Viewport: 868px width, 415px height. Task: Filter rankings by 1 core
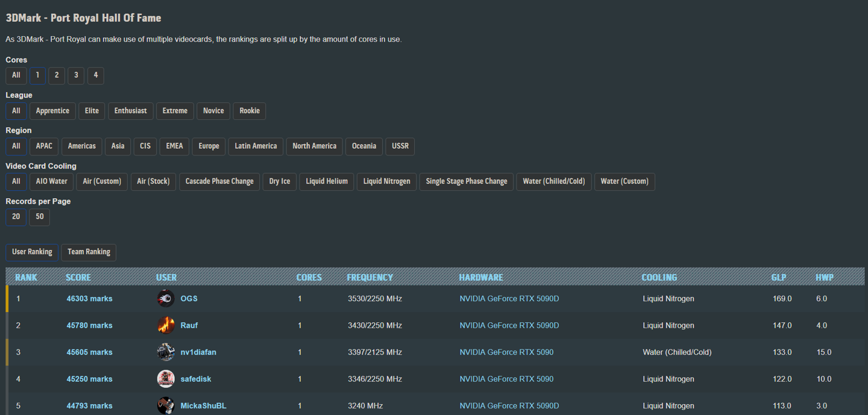pyautogui.click(x=37, y=75)
